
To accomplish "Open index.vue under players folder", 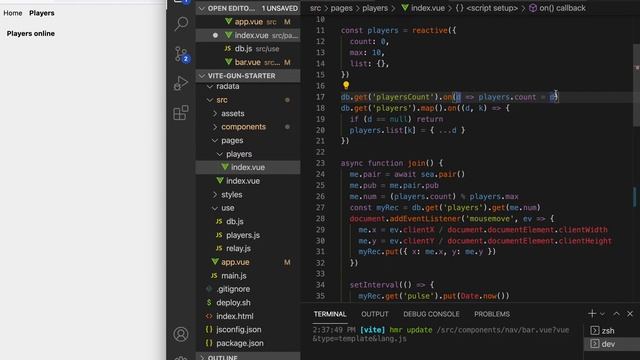I will [248, 167].
